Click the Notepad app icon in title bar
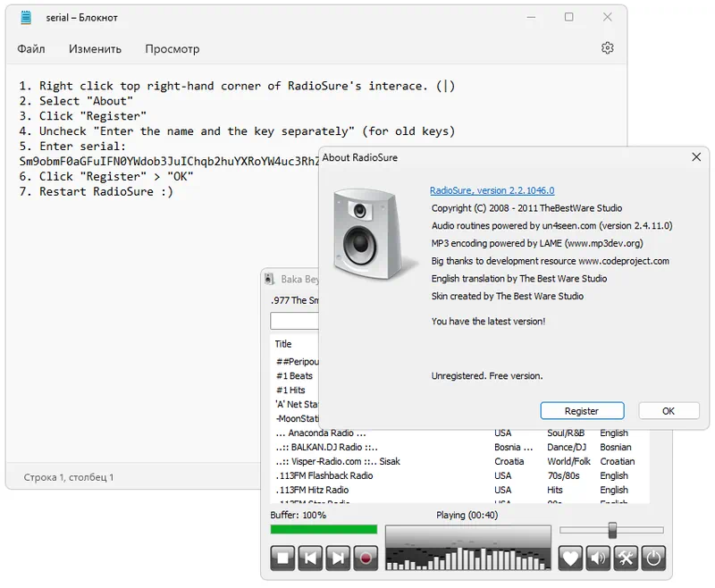This screenshot has width=715, height=588. point(26,17)
